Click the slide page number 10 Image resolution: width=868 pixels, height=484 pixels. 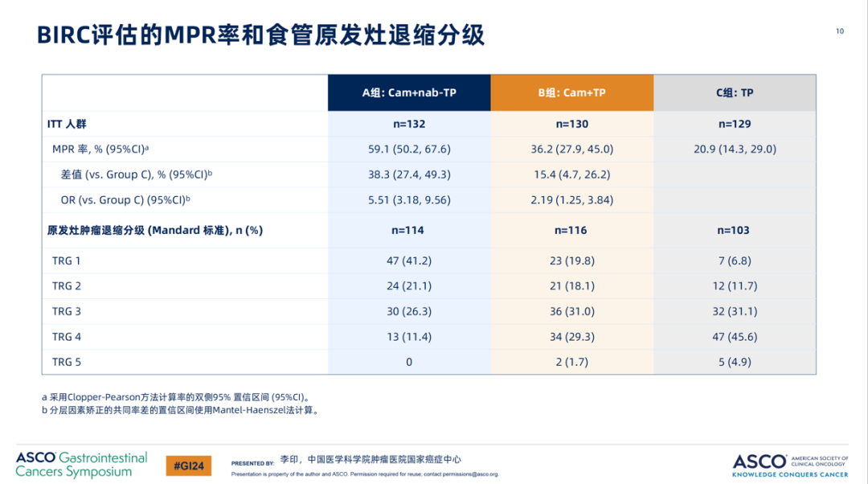(840, 31)
